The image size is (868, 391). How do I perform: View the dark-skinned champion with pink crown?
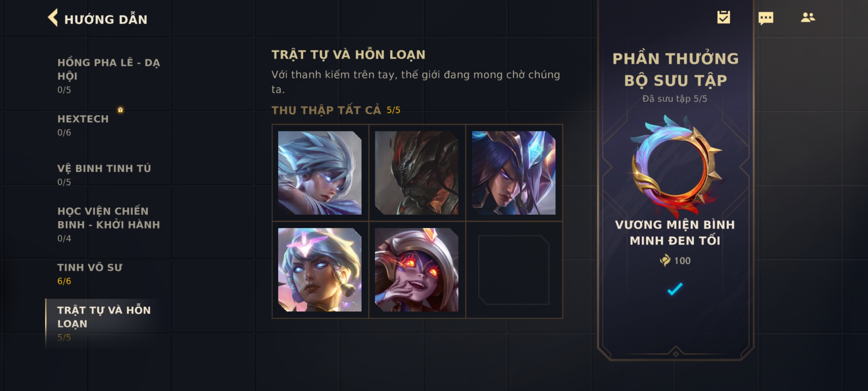(320, 270)
